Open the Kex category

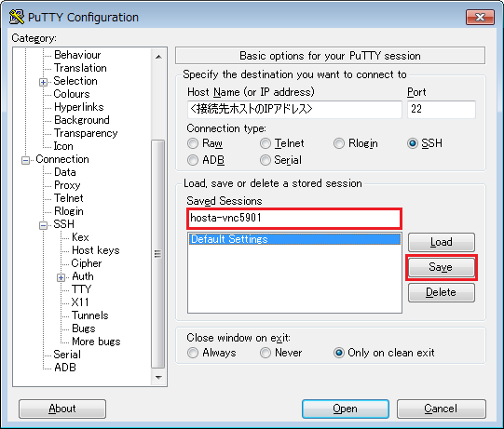(x=80, y=237)
